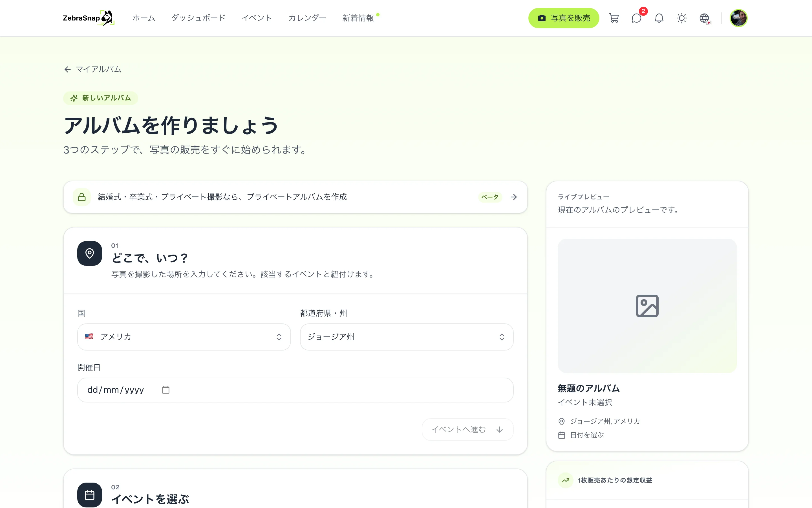The width and height of the screenshot is (812, 508).
Task: Click the album preview thumbnail placeholder
Action: (x=647, y=306)
